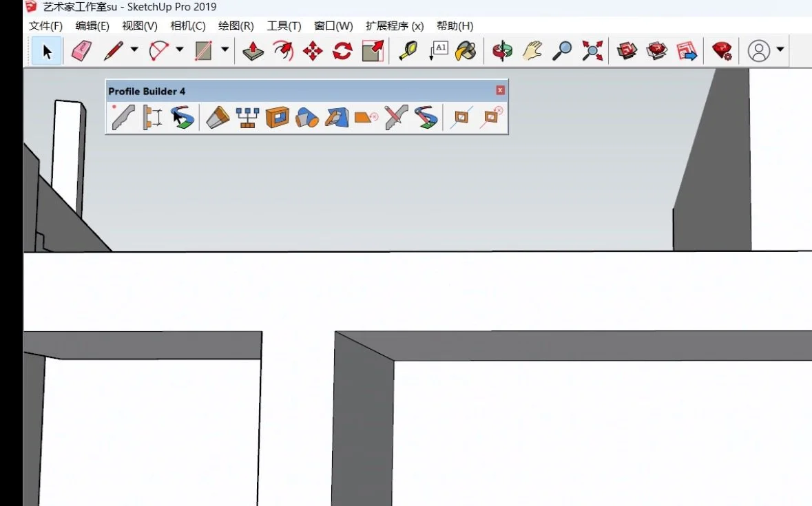Screen dimensions: 812x506
Task: Open the Rectangle shapes dropdown arrow
Action: (225, 50)
